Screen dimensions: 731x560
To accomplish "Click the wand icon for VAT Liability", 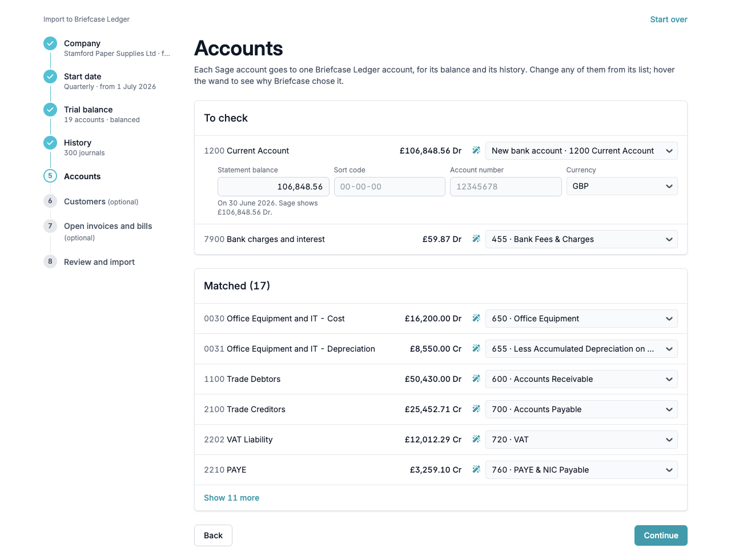I will coord(476,440).
